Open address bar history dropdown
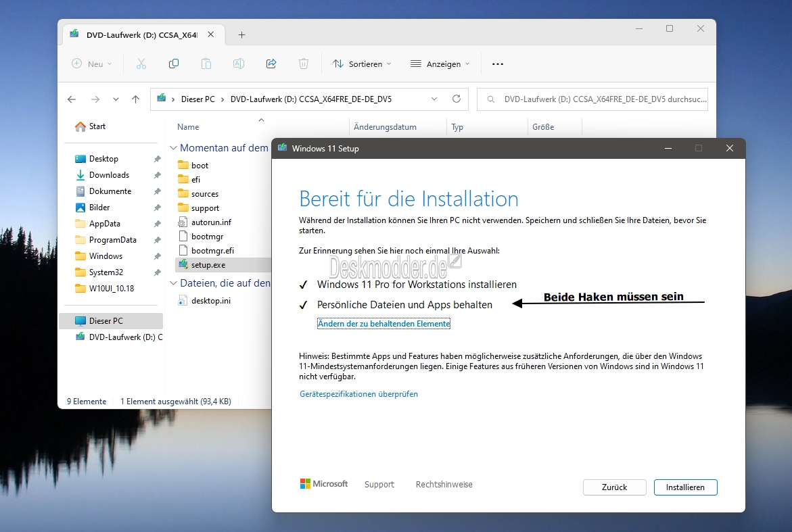Screen dimensions: 792x532 pos(434,99)
